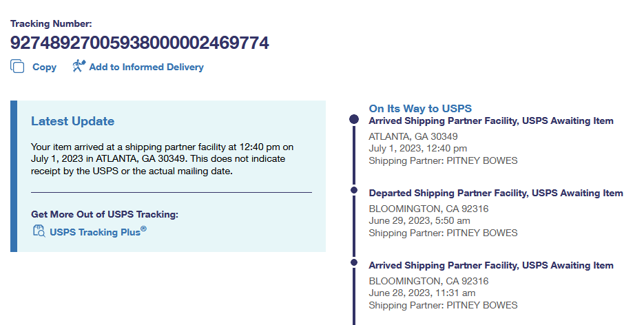Click the Latest Update message paragraph
This screenshot has height=325, width=644.
(163, 159)
